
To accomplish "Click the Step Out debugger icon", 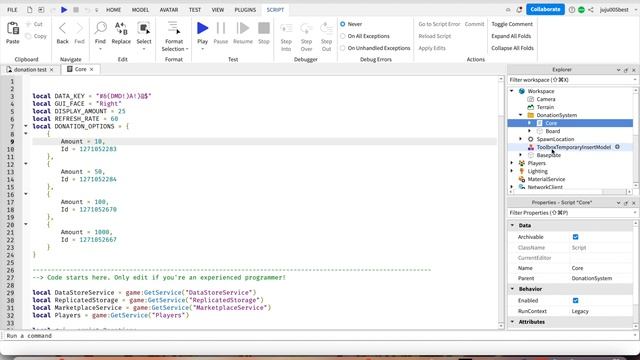I will 327,29.
